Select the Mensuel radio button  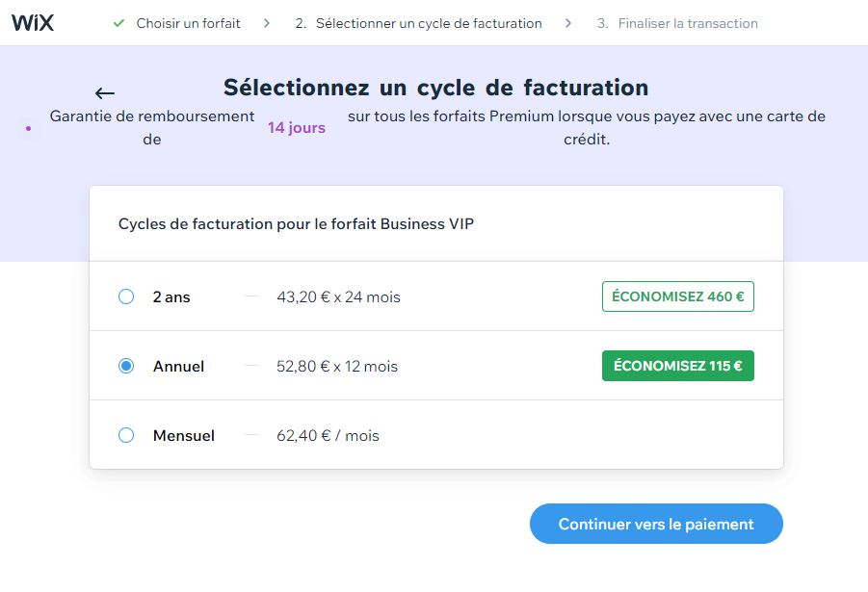pos(126,436)
